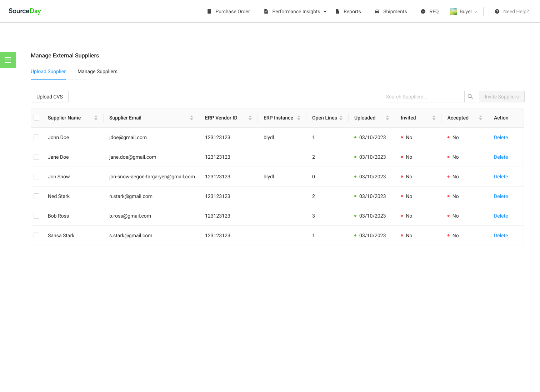Click the Shipments truck icon
Viewport: 540px width, 392px height.
pos(377,11)
